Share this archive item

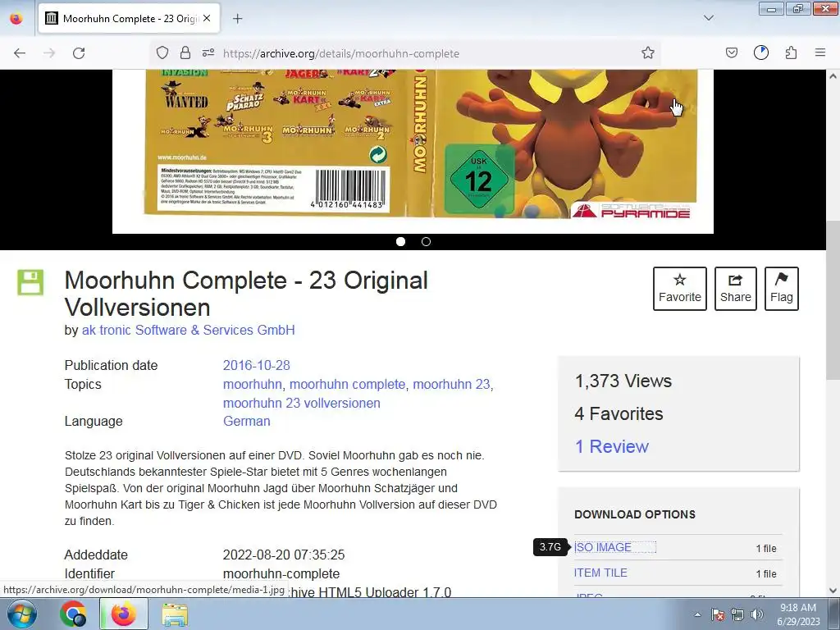pyautogui.click(x=736, y=289)
